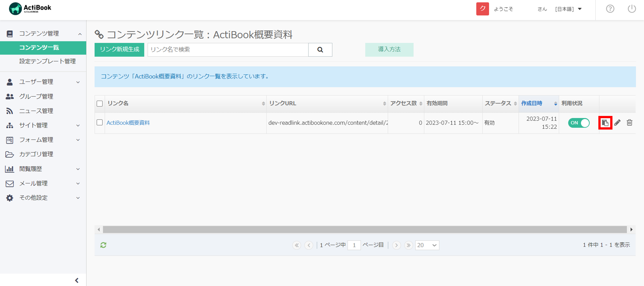Click the リンク新規生成 button
The width and height of the screenshot is (644, 286).
pyautogui.click(x=119, y=50)
